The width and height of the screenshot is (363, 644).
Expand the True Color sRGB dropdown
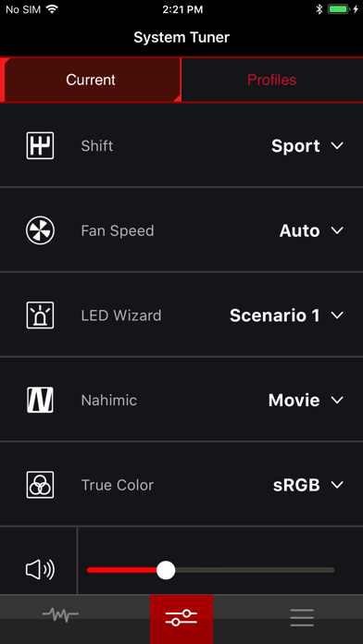[x=308, y=485]
